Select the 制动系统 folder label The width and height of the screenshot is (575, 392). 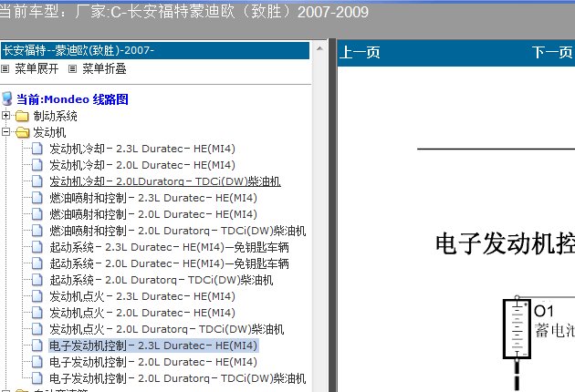[x=56, y=116]
